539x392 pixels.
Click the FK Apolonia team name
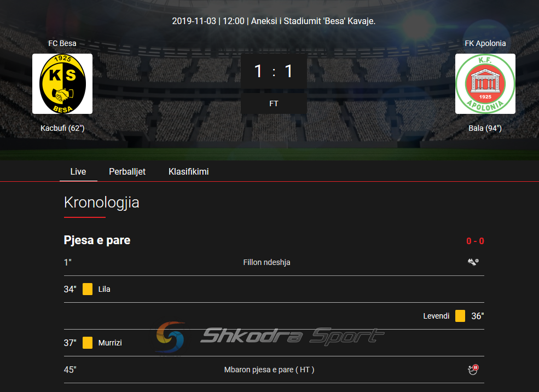click(x=485, y=43)
